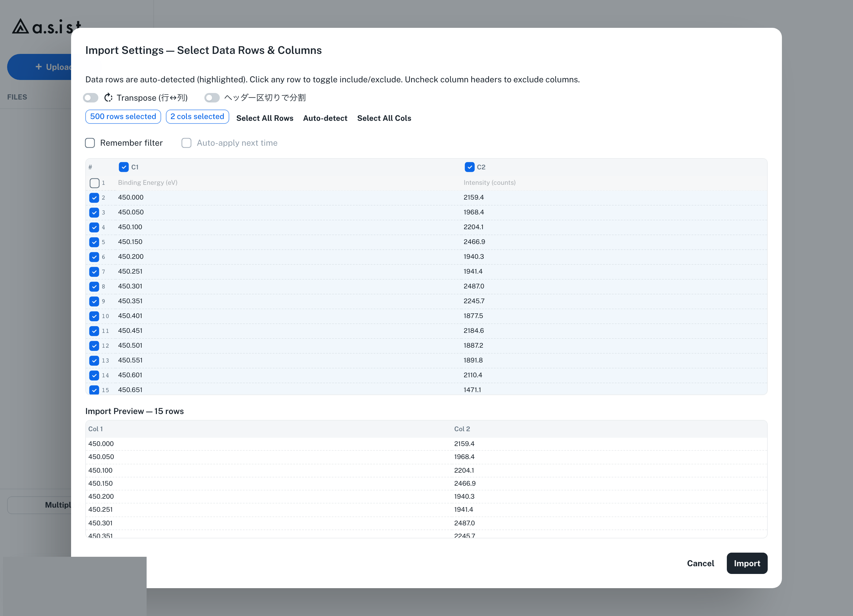
Task: Click the FILES label in the sidebar
Action: tap(17, 97)
